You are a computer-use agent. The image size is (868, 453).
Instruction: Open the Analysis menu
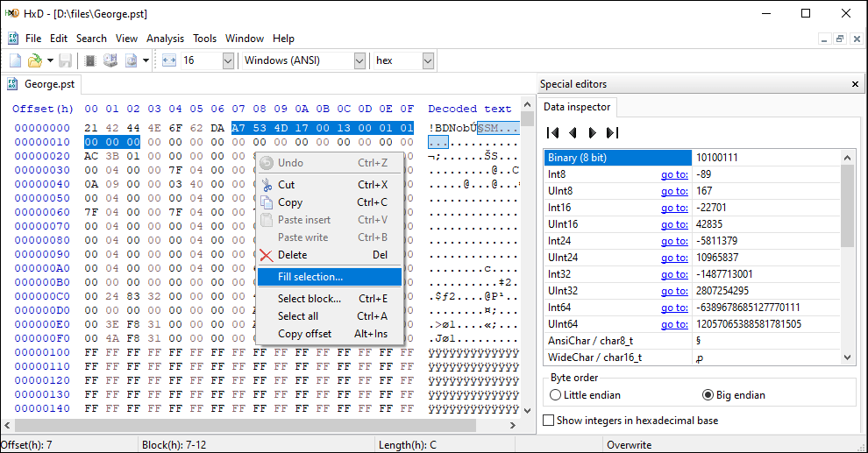165,39
